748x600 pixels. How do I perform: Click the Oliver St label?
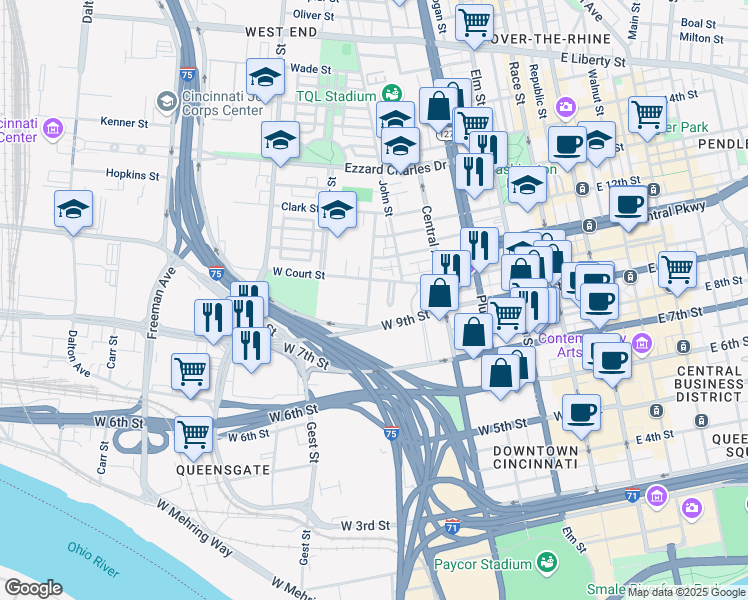click(x=313, y=15)
